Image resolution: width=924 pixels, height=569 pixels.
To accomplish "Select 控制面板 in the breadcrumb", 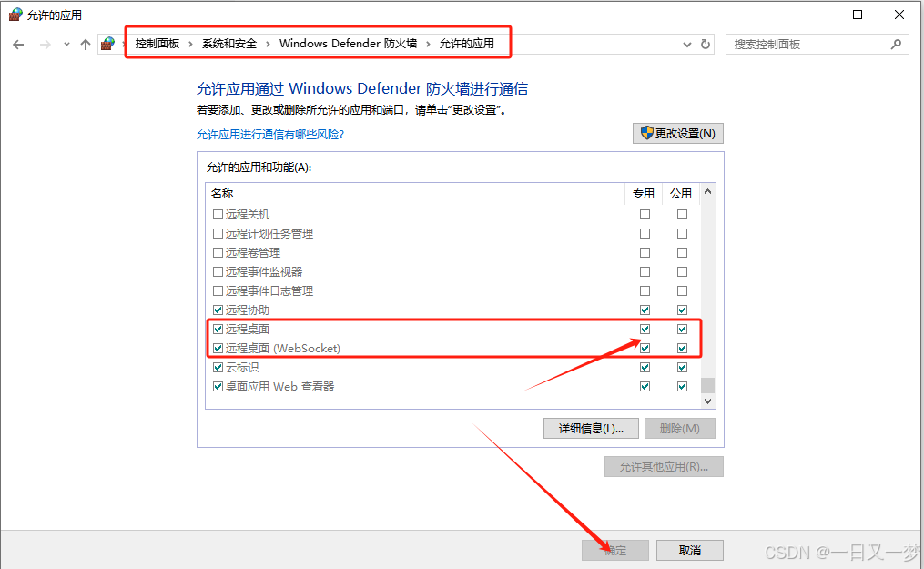I will click(157, 44).
